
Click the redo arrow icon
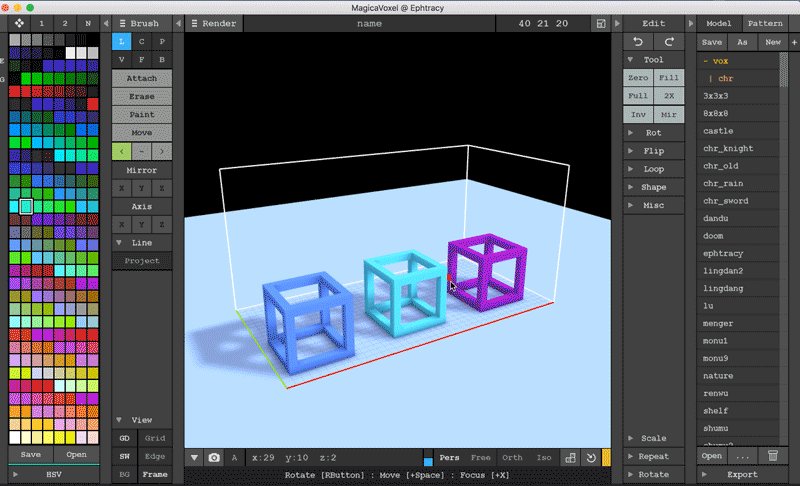pyautogui.click(x=669, y=42)
